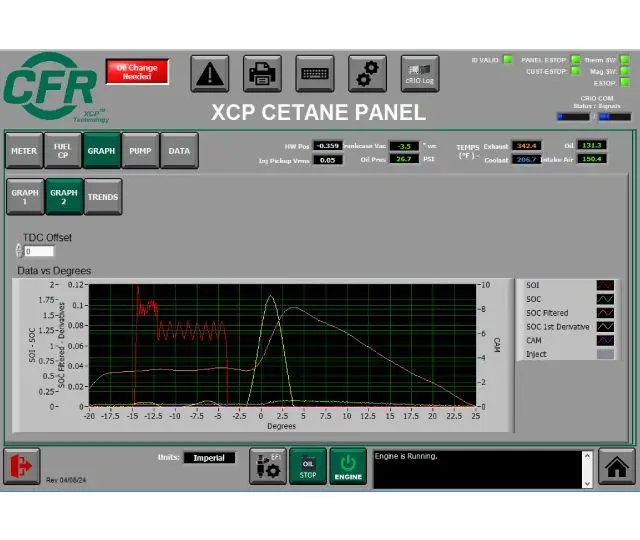The width and height of the screenshot is (640, 540).
Task: Open settings with the gears icon
Action: coord(367,73)
